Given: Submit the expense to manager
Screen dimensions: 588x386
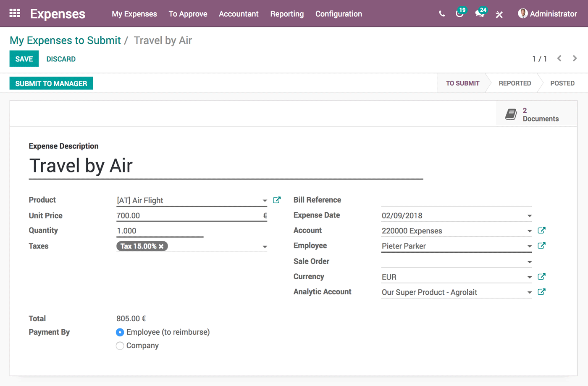Looking at the screenshot, I should (x=51, y=83).
